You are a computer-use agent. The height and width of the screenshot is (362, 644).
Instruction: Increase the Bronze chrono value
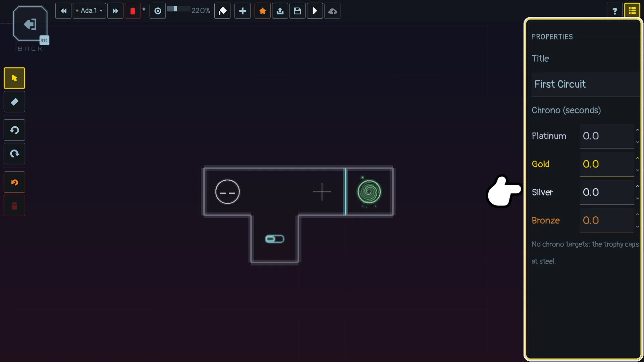click(x=637, y=215)
